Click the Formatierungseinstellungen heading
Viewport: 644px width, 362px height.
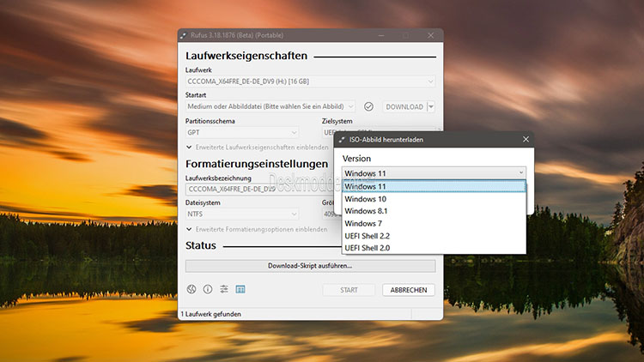(257, 164)
